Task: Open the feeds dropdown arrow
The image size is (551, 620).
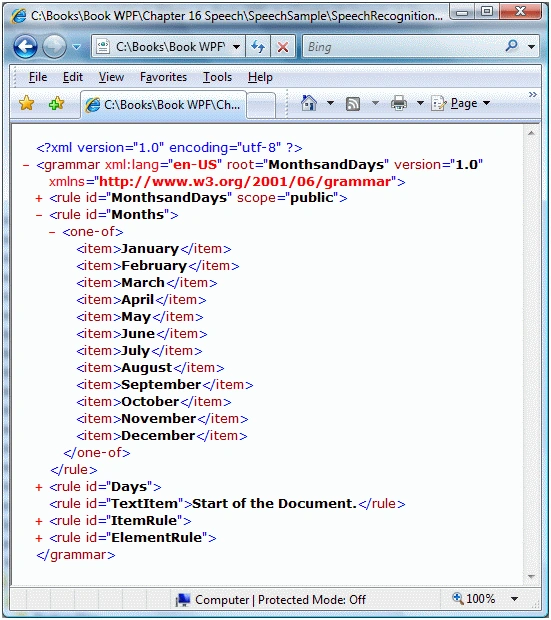Action: coord(375,103)
